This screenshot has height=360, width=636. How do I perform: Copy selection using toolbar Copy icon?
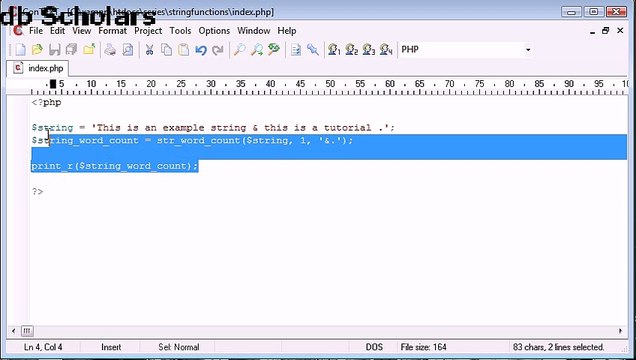coord(166,49)
